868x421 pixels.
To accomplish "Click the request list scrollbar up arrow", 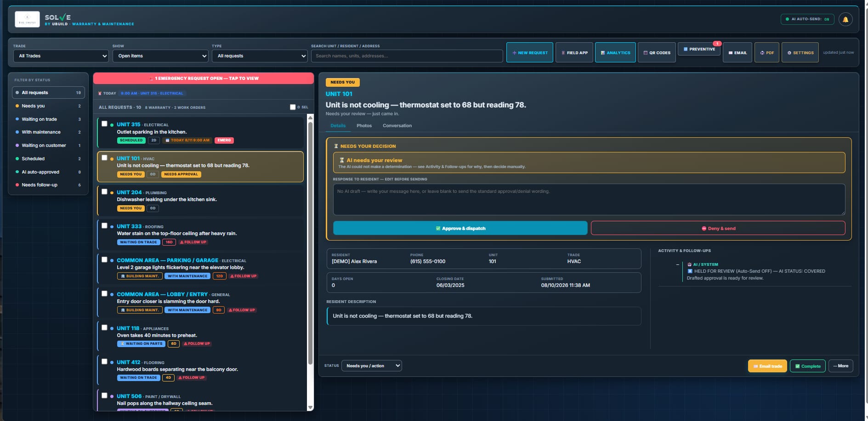I will pyautogui.click(x=310, y=118).
